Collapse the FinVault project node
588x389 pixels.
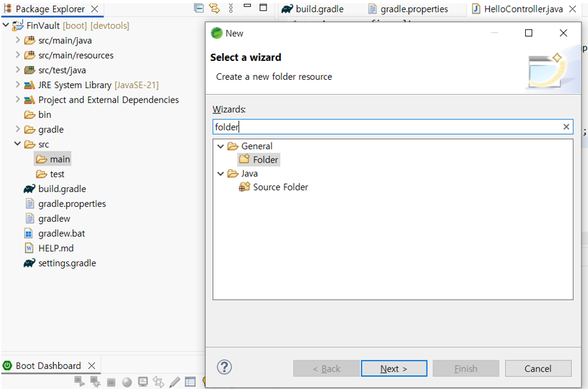pyautogui.click(x=6, y=25)
